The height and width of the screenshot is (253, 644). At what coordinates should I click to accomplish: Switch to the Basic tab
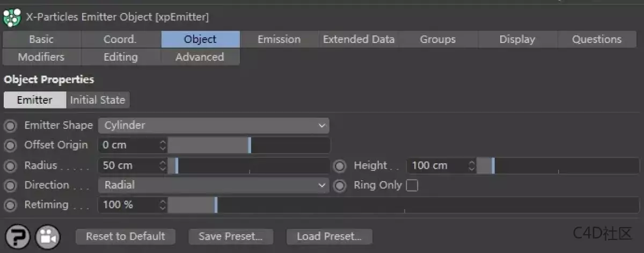[x=42, y=39]
